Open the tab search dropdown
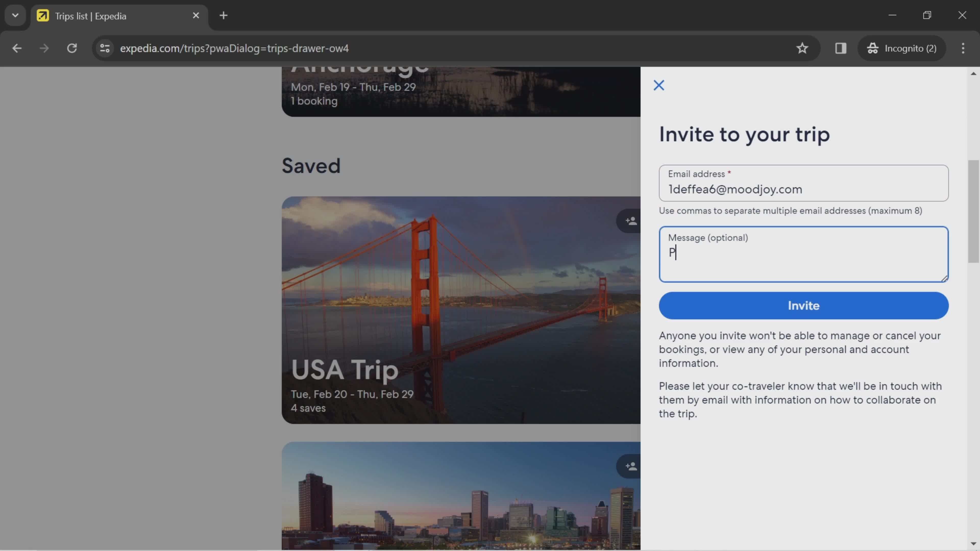Screen dimensions: 980x551 click(x=15, y=16)
